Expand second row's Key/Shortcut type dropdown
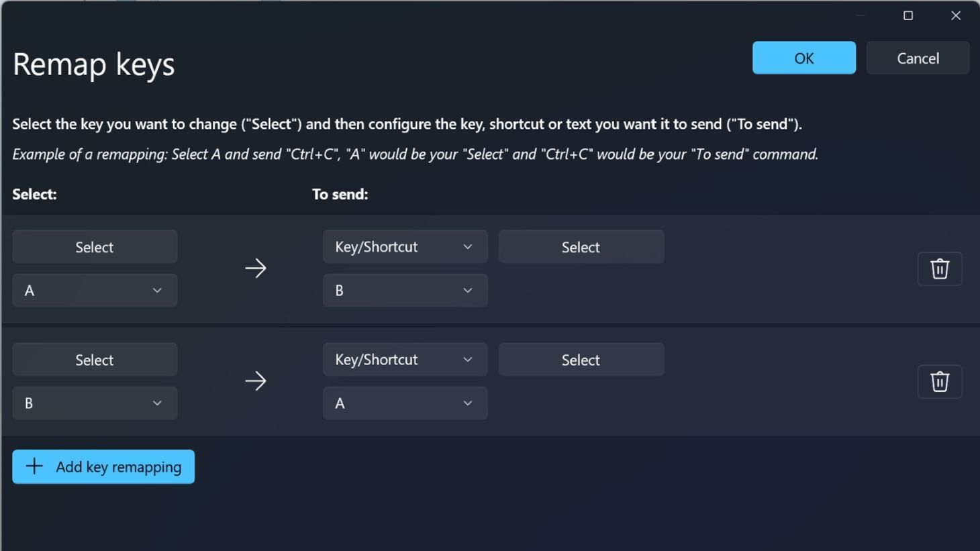The width and height of the screenshot is (980, 551). [405, 360]
